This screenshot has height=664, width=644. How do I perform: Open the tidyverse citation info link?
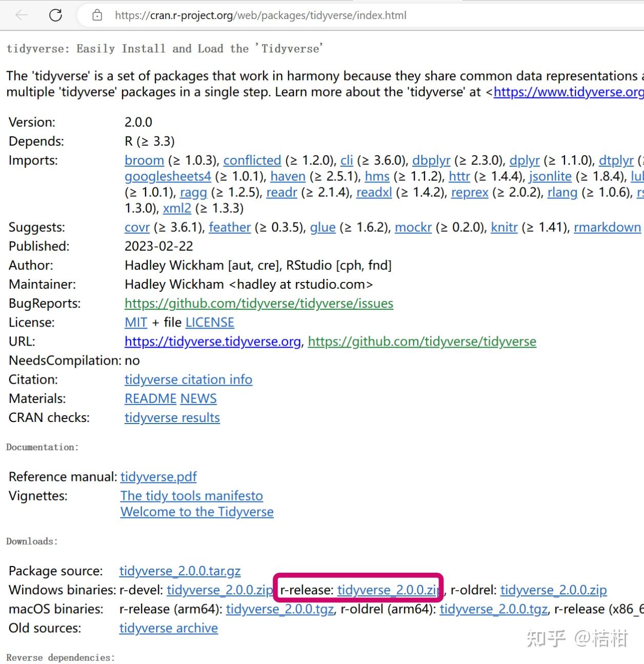pyautogui.click(x=188, y=379)
